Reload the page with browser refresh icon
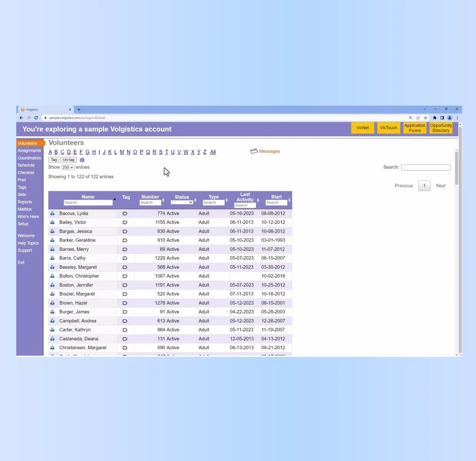 click(36, 118)
